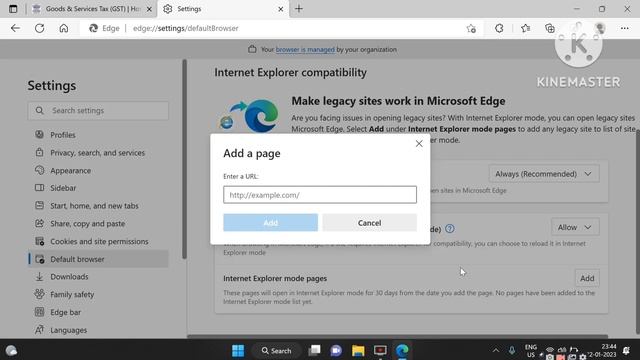This screenshot has width=640, height=360.
Task: Click Add for Internet Explorer mode pages
Action: [587, 278]
